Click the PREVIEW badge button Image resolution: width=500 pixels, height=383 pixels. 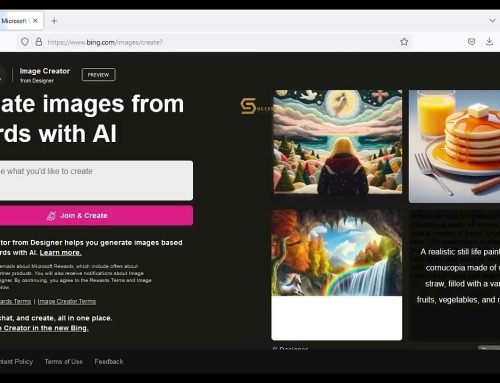click(x=99, y=75)
